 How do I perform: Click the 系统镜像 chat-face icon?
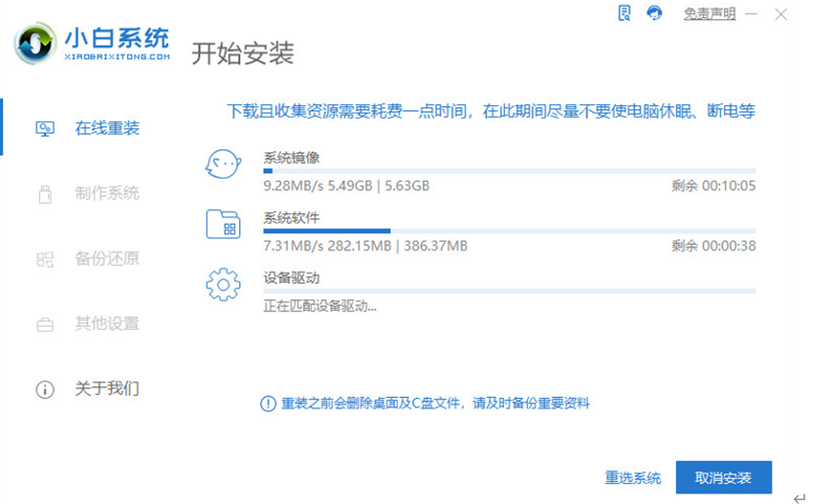click(224, 164)
